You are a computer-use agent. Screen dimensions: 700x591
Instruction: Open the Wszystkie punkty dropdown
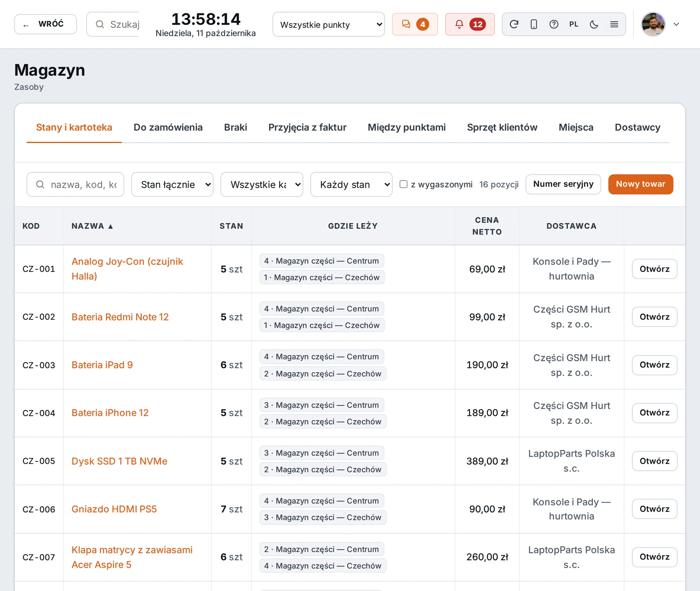tap(329, 24)
